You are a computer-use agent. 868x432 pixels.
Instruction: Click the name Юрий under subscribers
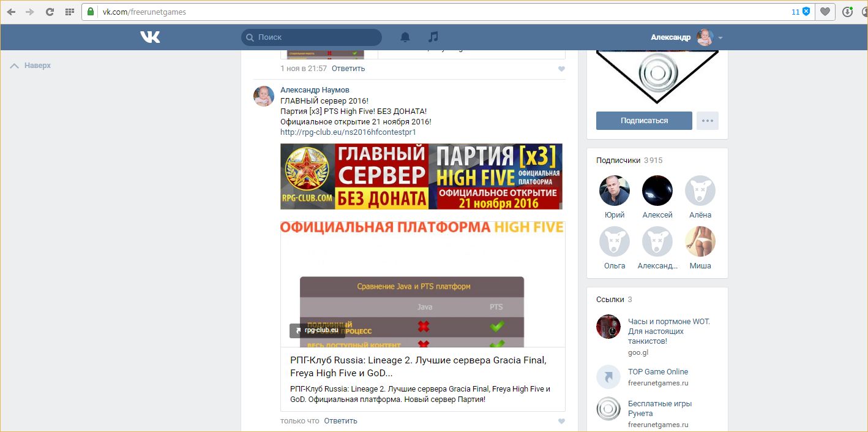[615, 215]
